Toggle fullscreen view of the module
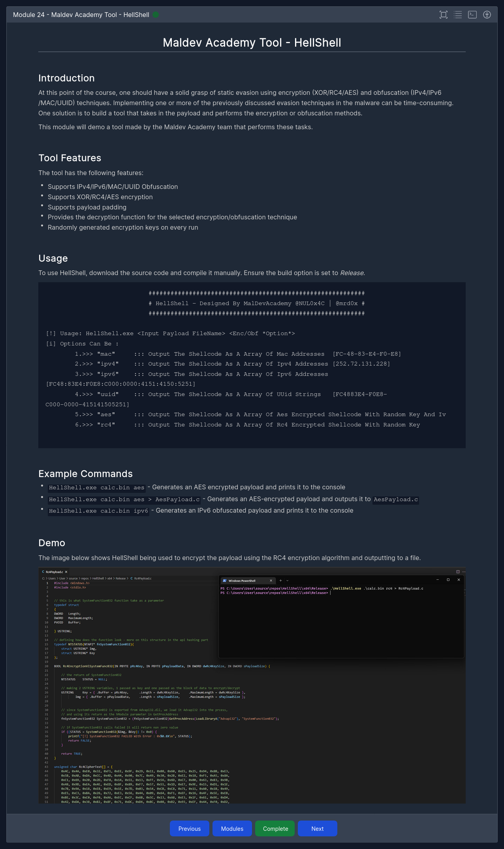This screenshot has height=849, width=504. [x=444, y=15]
